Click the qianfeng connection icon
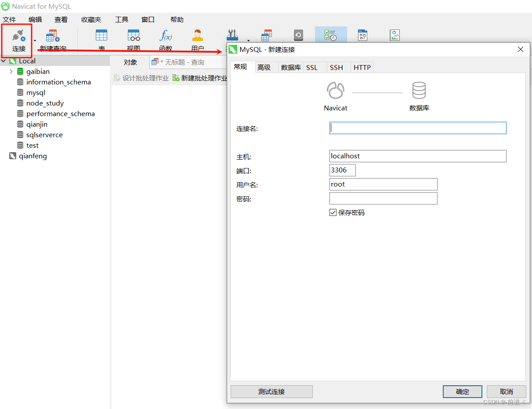Viewport: 532px width, 409px height. click(x=13, y=156)
